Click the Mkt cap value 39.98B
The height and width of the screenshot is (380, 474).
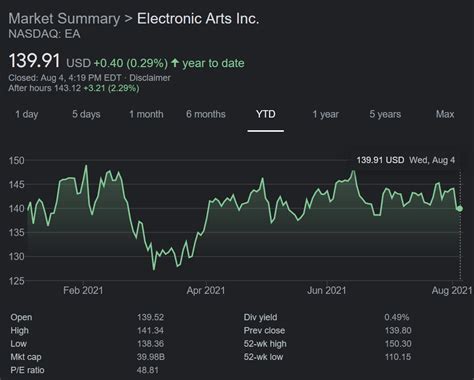click(x=151, y=357)
